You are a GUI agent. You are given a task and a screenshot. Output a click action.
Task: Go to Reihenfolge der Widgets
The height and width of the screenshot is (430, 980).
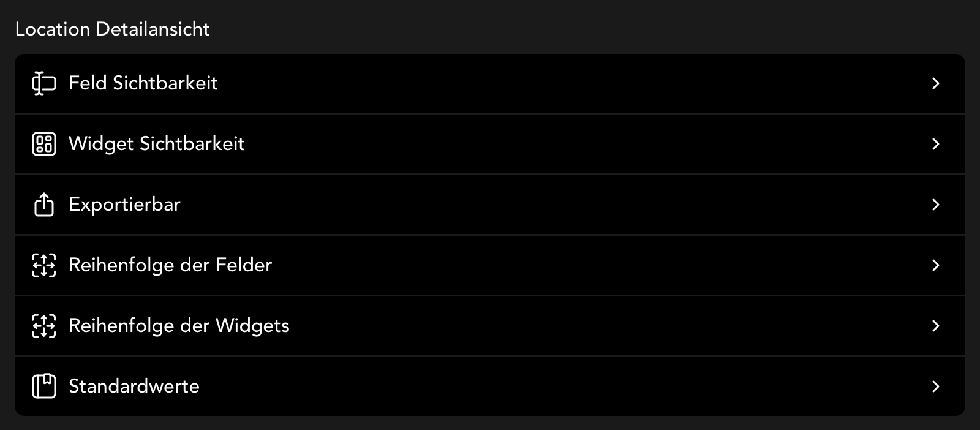[179, 326]
